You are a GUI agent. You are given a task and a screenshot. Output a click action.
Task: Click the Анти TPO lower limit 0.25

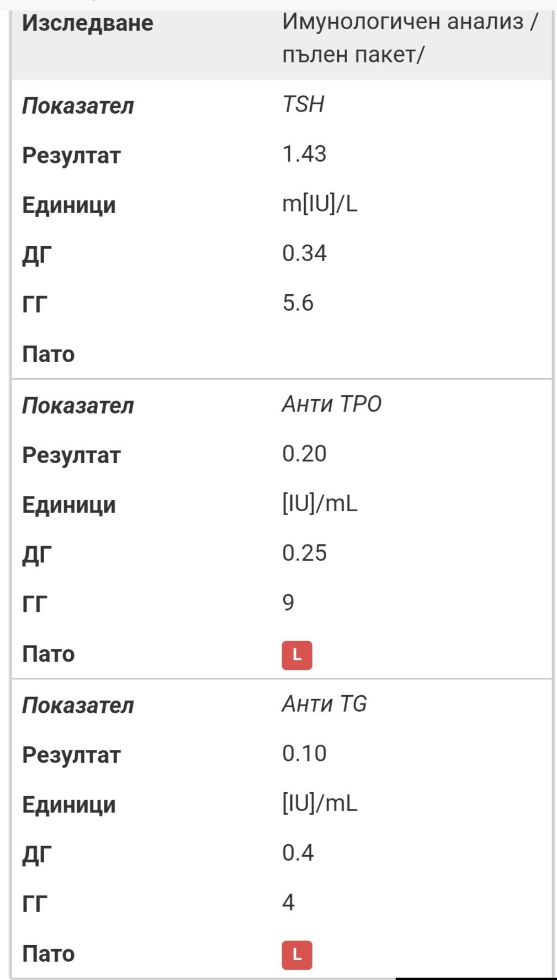(304, 553)
